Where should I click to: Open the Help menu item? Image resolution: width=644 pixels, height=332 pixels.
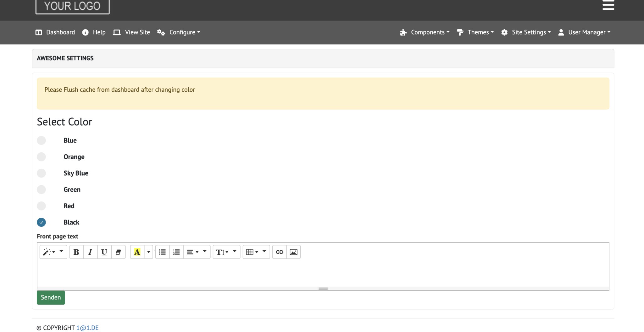[94, 32]
